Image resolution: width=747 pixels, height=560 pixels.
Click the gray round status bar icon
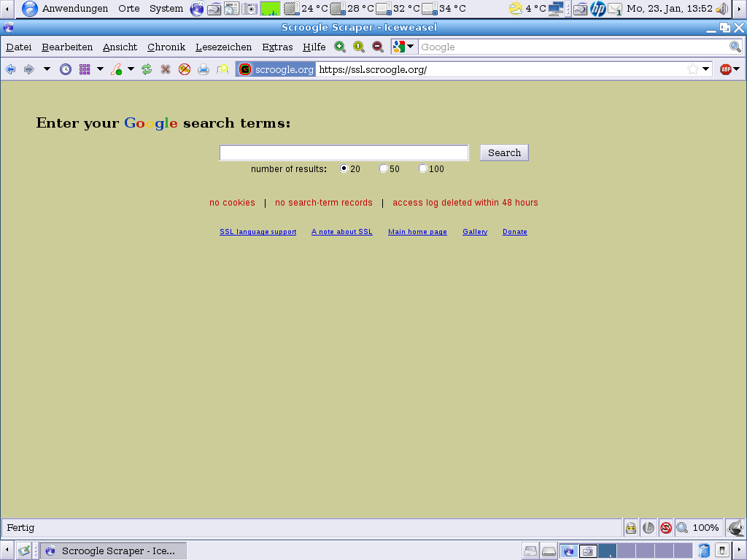(649, 528)
